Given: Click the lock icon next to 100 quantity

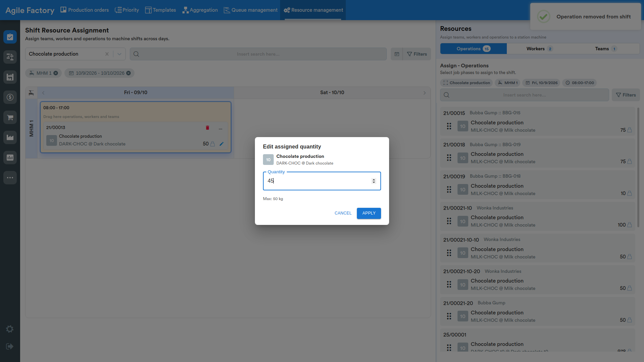Looking at the screenshot, I should (x=630, y=225).
